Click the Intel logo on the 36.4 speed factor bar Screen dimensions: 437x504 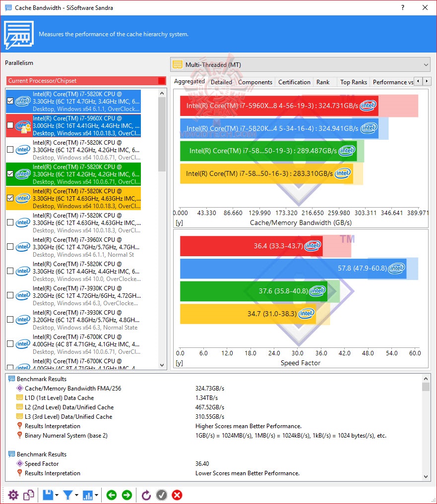[x=313, y=246]
